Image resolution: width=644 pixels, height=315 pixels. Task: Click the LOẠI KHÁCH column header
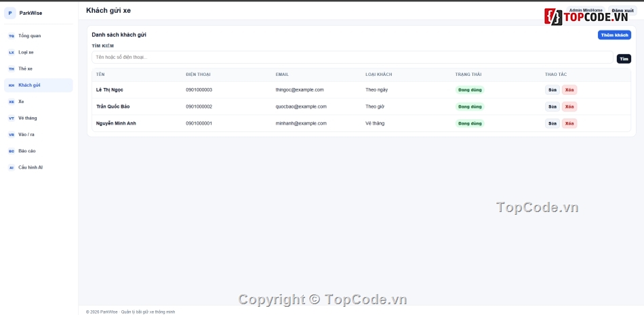pyautogui.click(x=379, y=75)
